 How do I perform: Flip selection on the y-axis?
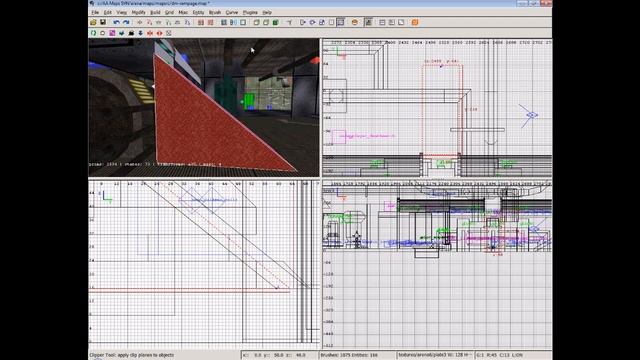[158, 22]
